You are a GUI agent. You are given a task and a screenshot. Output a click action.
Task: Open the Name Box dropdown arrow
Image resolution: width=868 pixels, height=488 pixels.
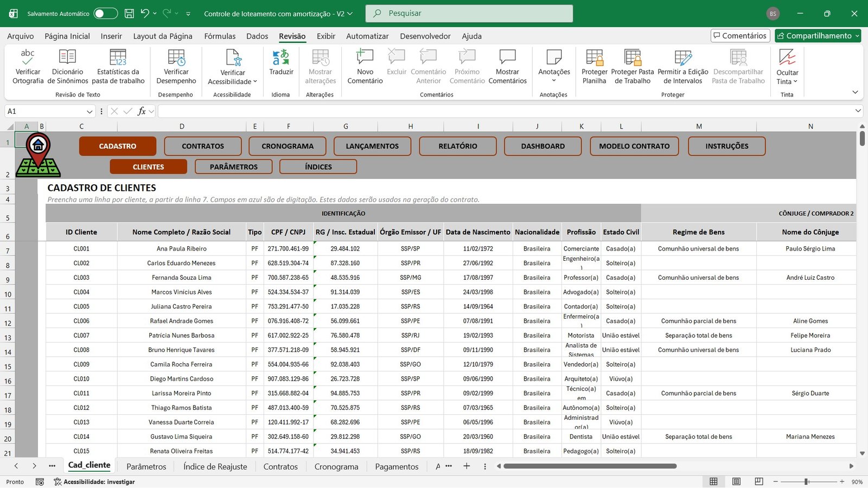90,111
